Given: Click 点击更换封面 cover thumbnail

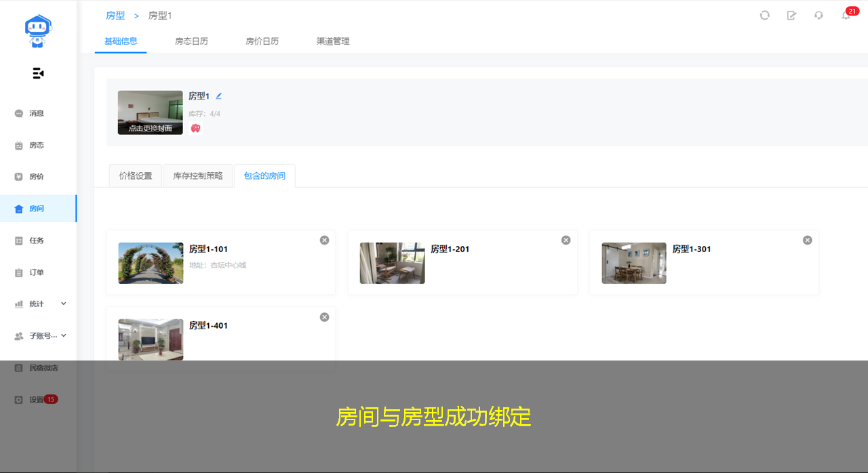Looking at the screenshot, I should [x=151, y=112].
